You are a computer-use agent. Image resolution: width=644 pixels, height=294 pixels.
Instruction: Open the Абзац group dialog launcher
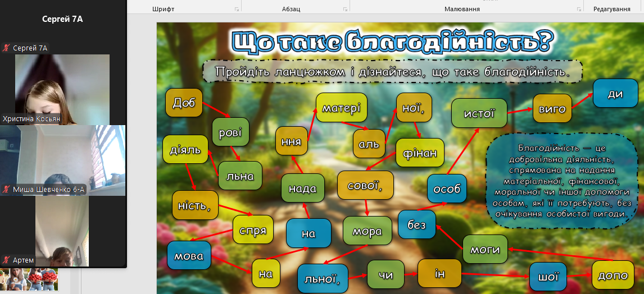tap(345, 10)
